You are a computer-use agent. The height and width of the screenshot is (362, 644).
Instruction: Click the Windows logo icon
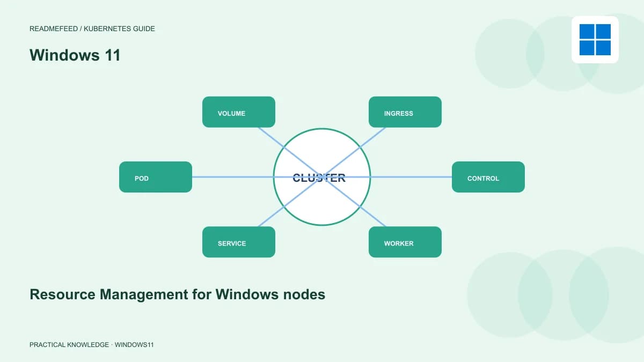[x=595, y=40]
